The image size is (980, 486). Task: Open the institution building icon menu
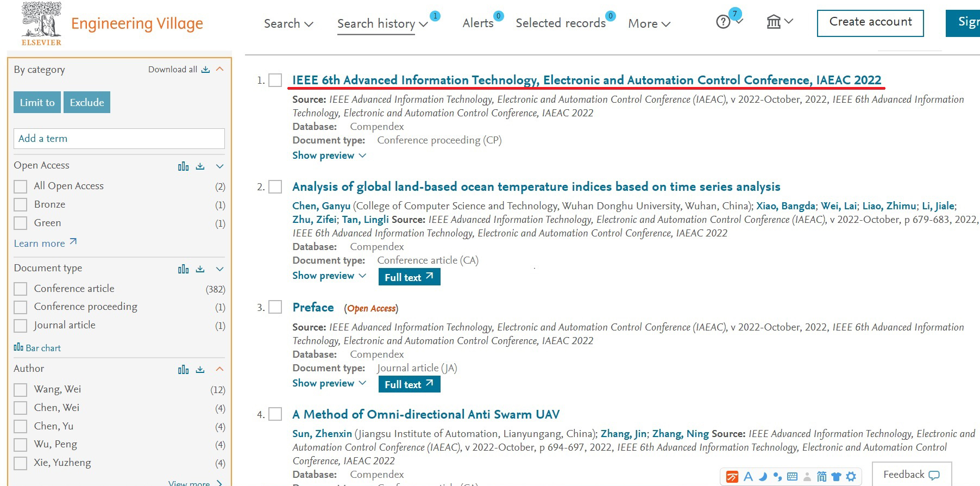coord(774,22)
